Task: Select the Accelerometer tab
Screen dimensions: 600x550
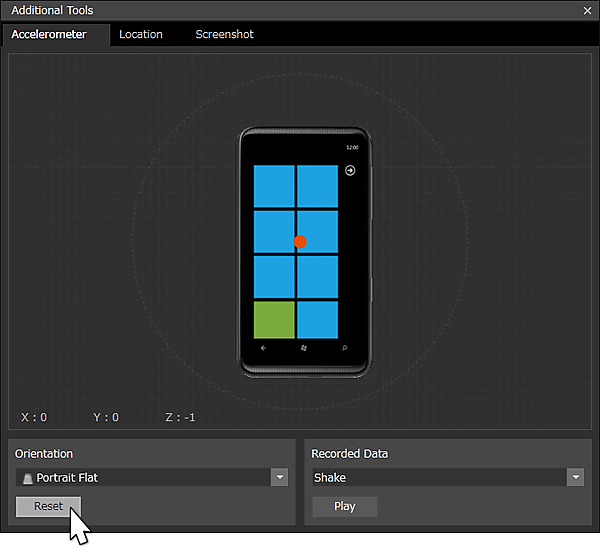Action: [49, 34]
